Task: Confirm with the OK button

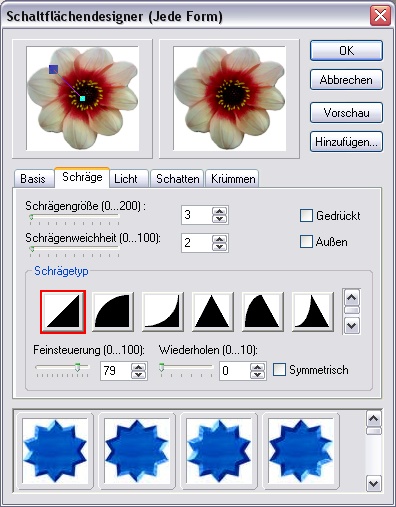Action: coord(346,51)
